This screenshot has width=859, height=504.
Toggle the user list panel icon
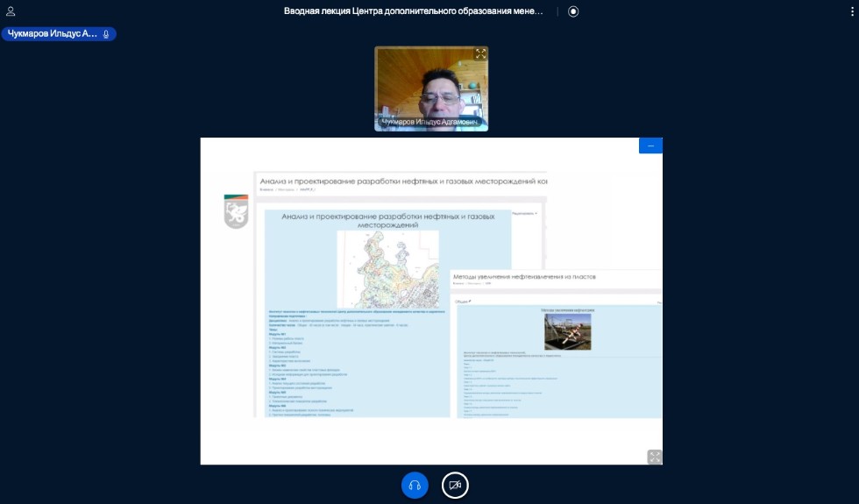(x=11, y=11)
